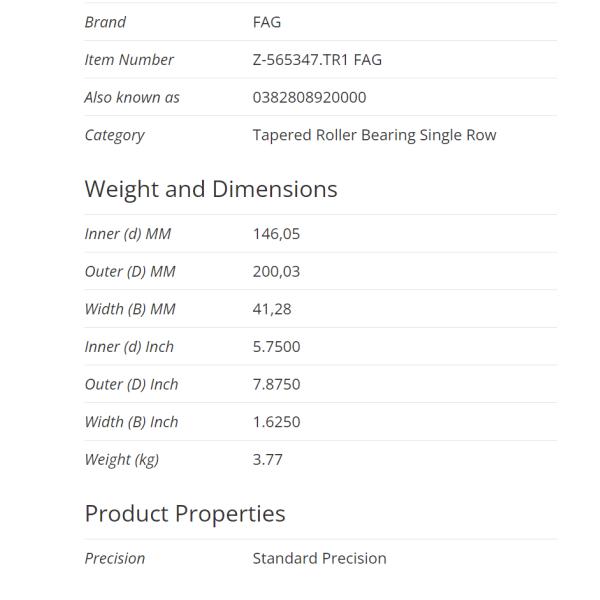Screen dimensions: 600x600
Task: Click the alternate number 0382808920000
Action: [x=309, y=97]
